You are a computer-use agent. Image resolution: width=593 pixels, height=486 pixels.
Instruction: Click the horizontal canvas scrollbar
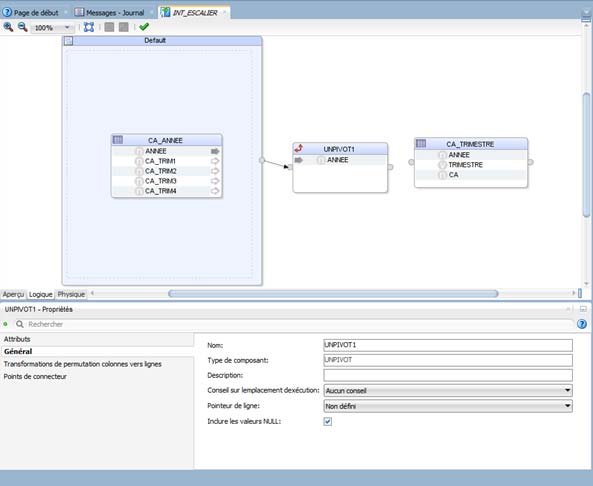coord(333,293)
